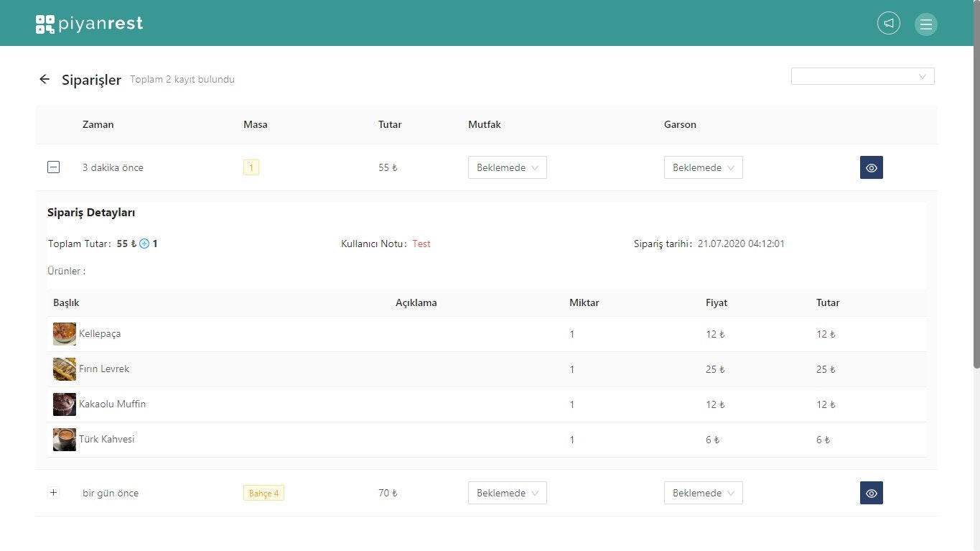Collapse Sipariş Detayları using the minus icon
This screenshot has height=551, width=980.
point(53,167)
